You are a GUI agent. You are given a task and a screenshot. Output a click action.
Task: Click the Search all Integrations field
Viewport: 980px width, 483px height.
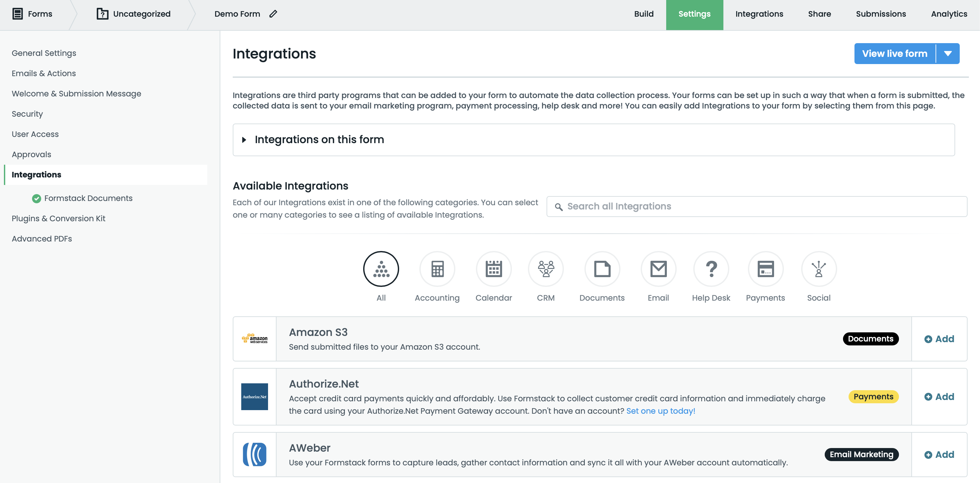point(757,207)
